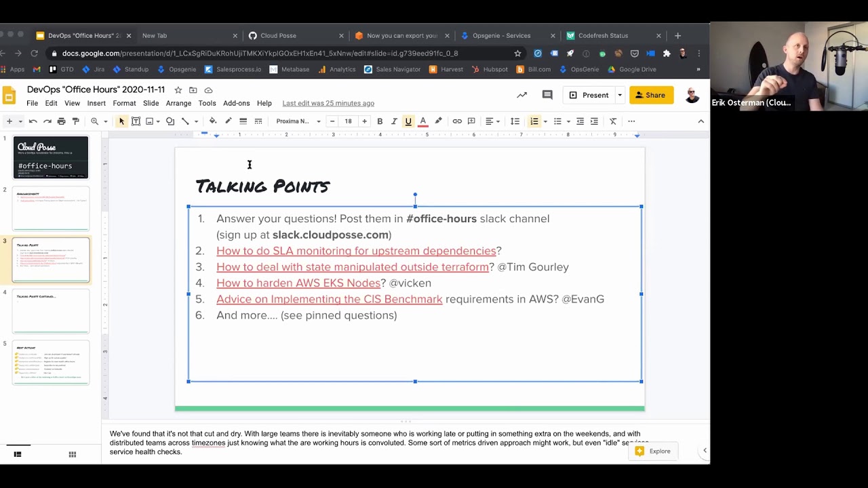Expand the line tool dropdown arrow

(x=196, y=121)
